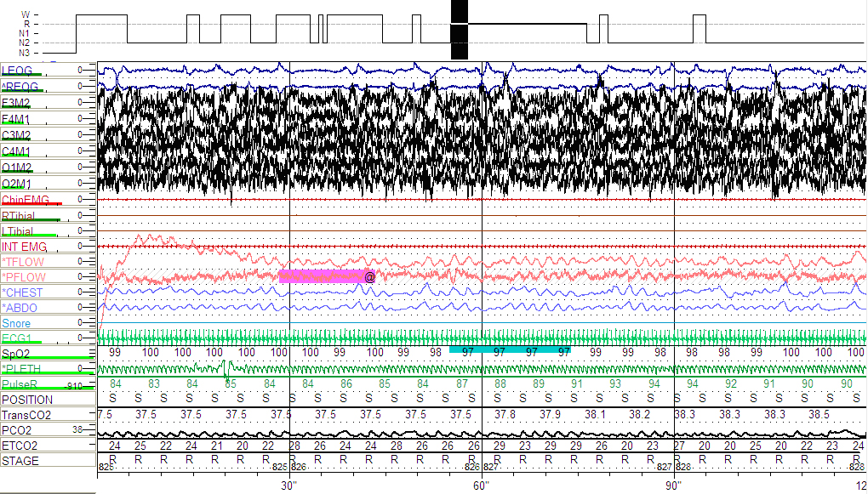Image resolution: width=868 pixels, height=494 pixels.
Task: Select the O2M1 channel label
Action: tap(16, 184)
